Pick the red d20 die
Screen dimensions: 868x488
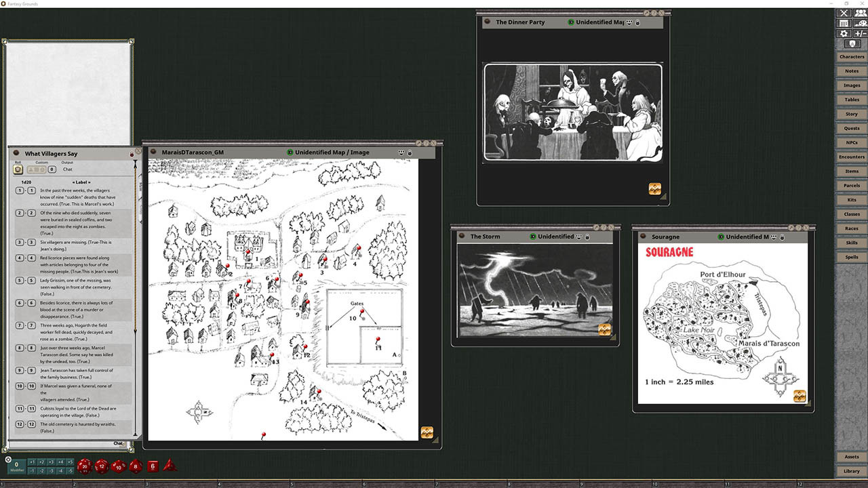pos(85,466)
